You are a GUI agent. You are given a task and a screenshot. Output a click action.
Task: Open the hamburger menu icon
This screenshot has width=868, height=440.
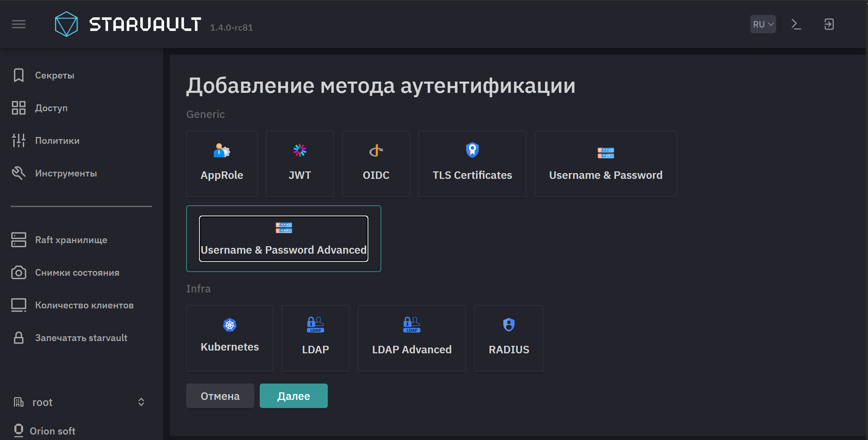pos(19,24)
